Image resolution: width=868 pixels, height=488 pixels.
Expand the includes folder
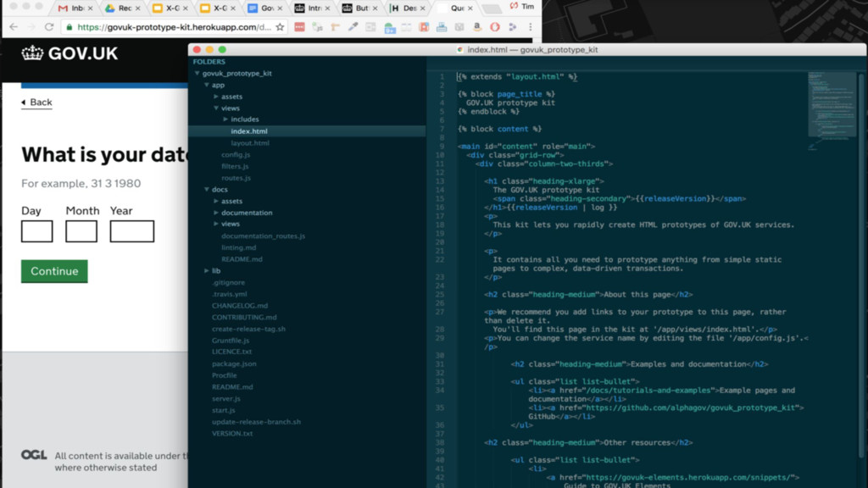coord(225,119)
